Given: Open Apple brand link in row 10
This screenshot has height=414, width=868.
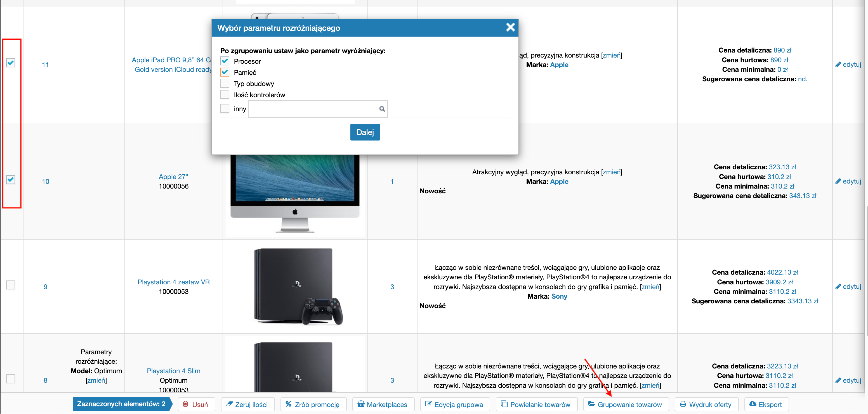Looking at the screenshot, I should coord(559,181).
